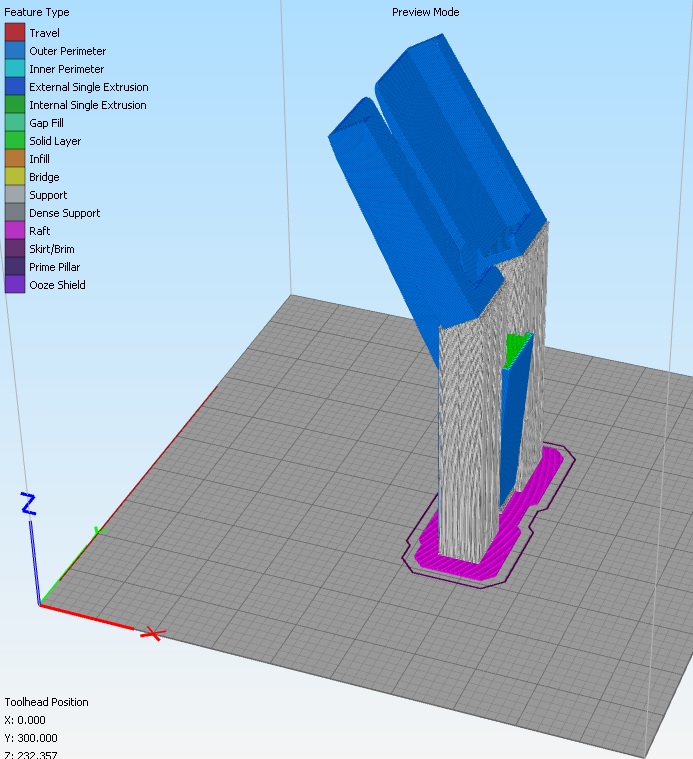Image resolution: width=693 pixels, height=759 pixels.
Task: Click the 'Travel' legend label
Action: [45, 33]
